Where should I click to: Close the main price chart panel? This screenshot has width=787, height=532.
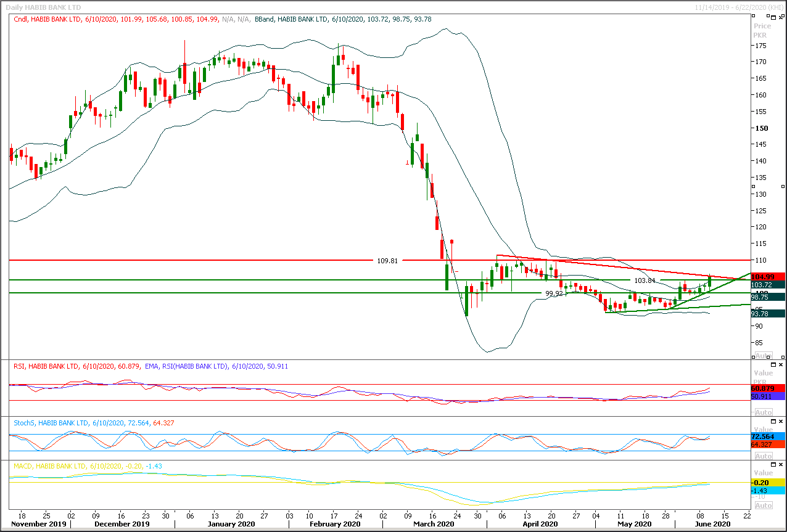pyautogui.click(x=780, y=18)
